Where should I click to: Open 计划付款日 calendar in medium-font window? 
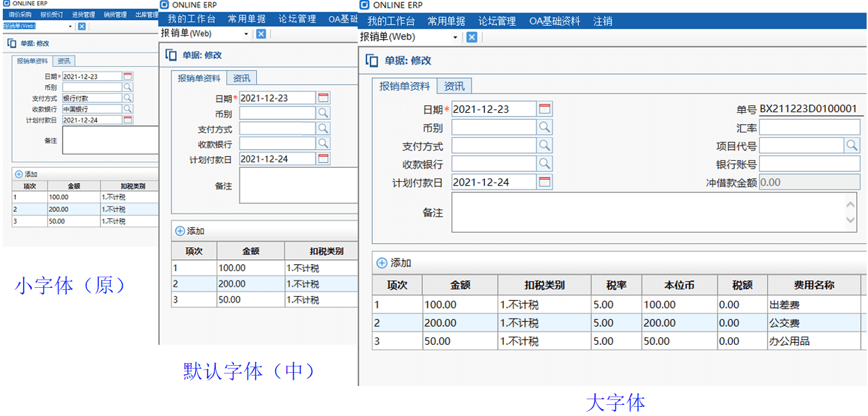(323, 159)
